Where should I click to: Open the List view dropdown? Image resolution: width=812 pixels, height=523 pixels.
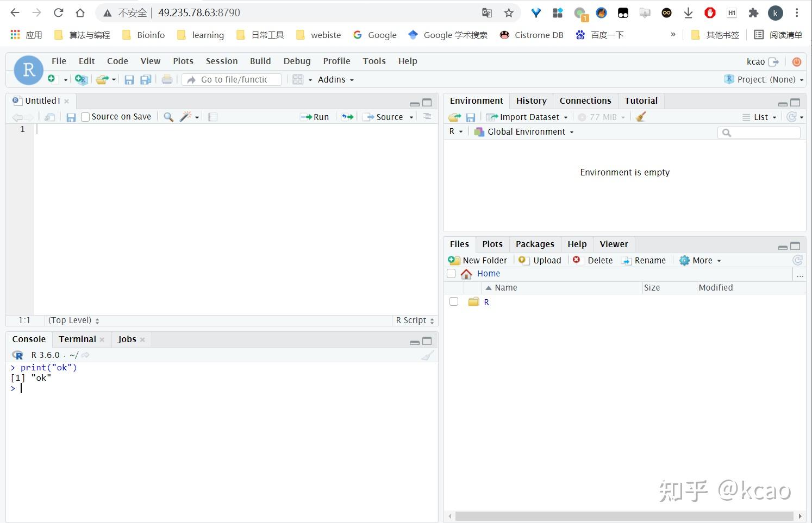(760, 117)
